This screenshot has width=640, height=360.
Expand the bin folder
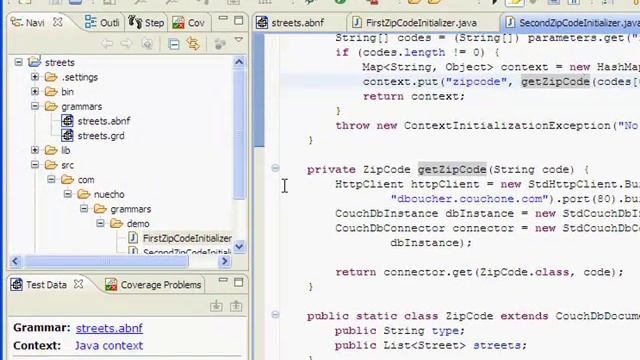click(35, 91)
